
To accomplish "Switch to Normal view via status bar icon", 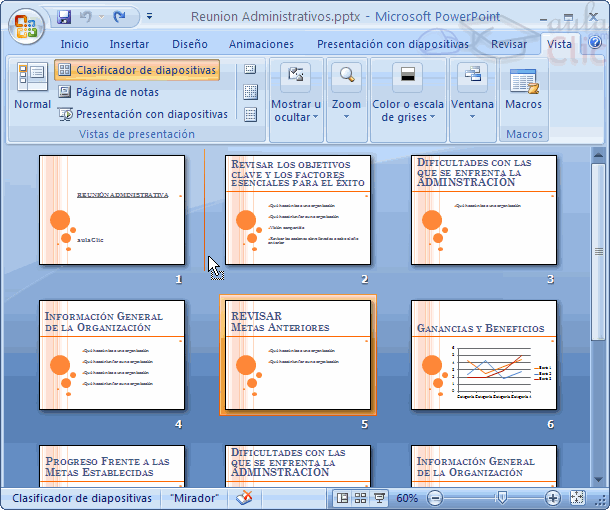I will coord(342,498).
